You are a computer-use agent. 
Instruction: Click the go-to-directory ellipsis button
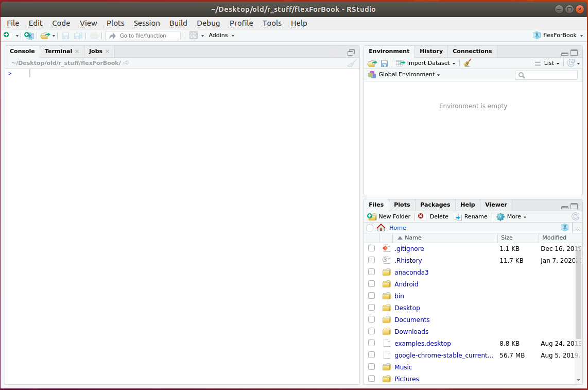578,228
